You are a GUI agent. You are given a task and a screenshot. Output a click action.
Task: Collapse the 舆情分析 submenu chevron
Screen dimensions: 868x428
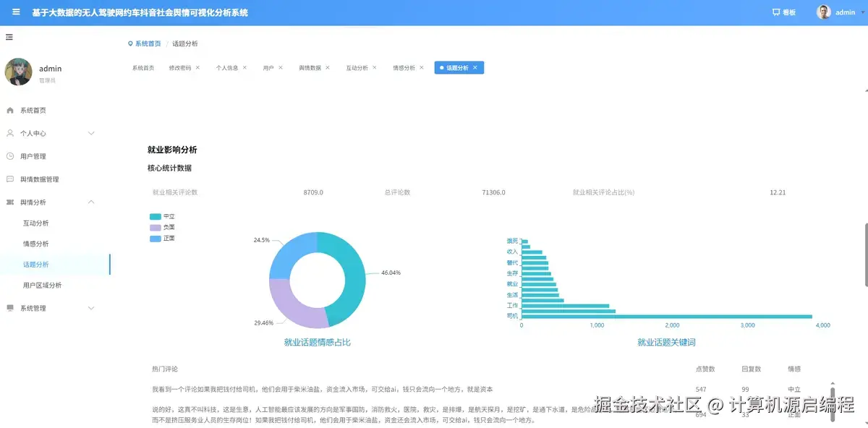coord(91,202)
